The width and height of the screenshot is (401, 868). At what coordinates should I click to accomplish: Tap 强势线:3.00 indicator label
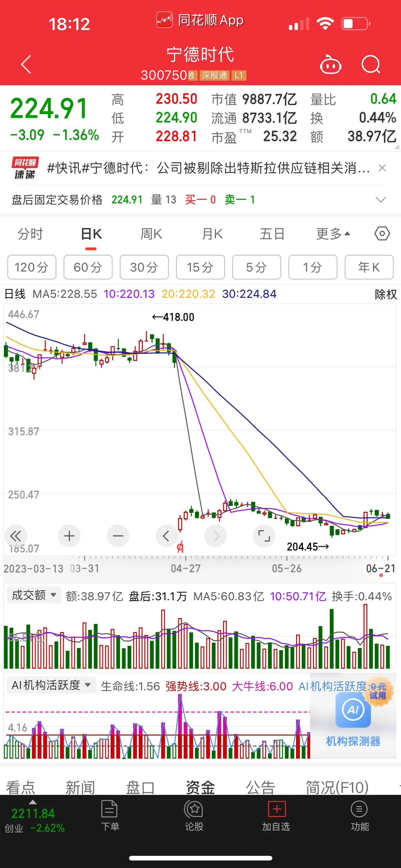tap(196, 686)
